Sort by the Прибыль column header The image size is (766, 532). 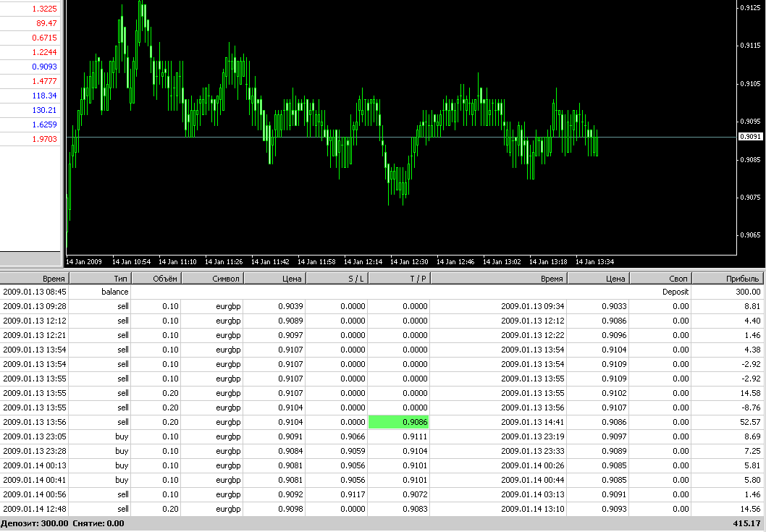728,278
